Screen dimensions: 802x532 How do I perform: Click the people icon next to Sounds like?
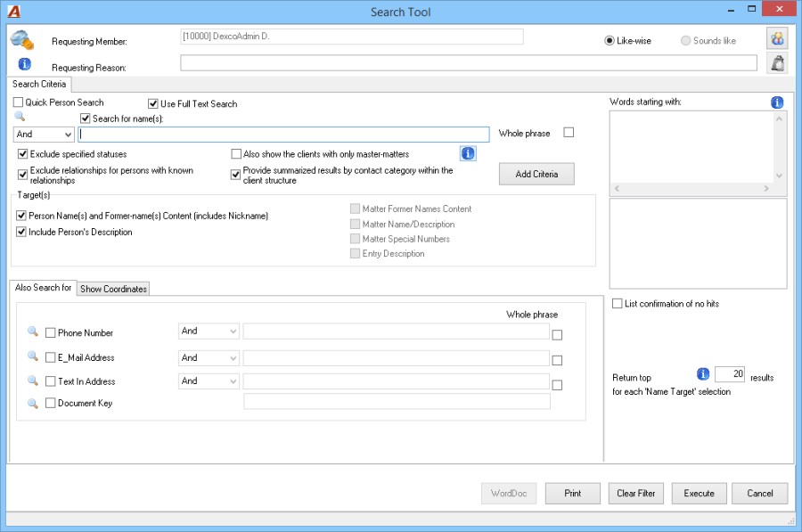click(x=777, y=39)
